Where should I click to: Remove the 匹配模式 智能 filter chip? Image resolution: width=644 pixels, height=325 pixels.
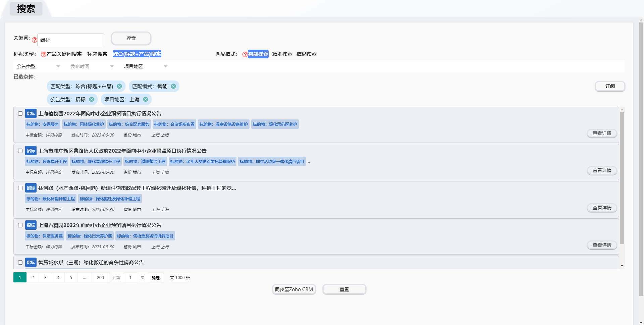173,87
